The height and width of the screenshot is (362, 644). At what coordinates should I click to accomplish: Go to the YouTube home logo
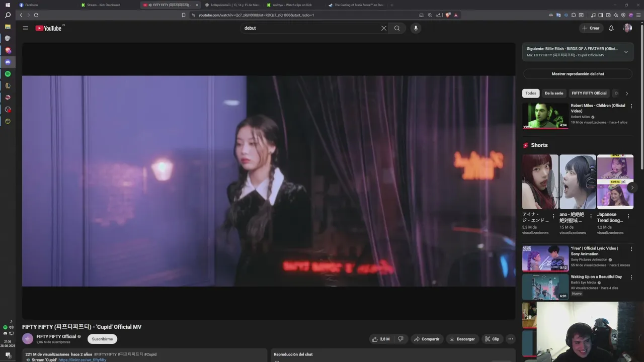48,28
